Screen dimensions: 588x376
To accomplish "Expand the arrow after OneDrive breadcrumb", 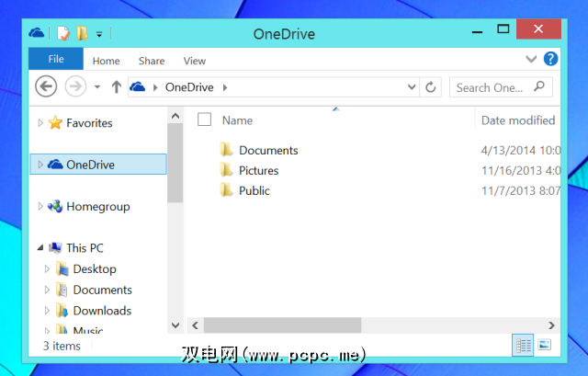I will 225,87.
